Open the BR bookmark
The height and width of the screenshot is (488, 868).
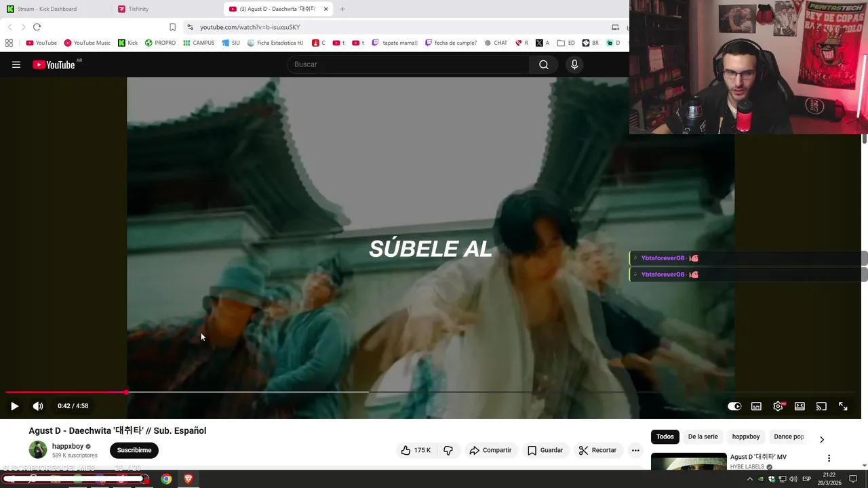tap(591, 43)
